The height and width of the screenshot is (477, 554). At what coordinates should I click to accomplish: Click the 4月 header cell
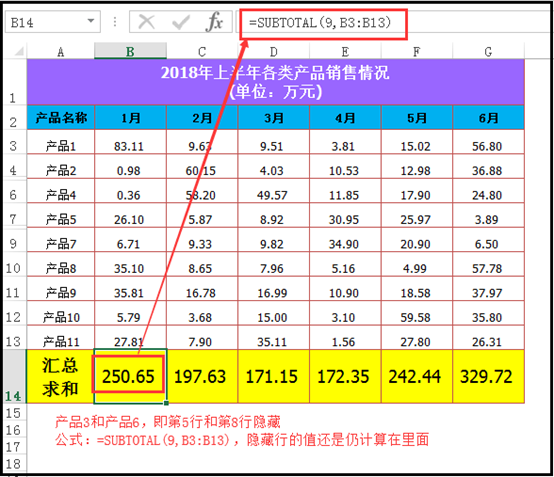point(346,117)
